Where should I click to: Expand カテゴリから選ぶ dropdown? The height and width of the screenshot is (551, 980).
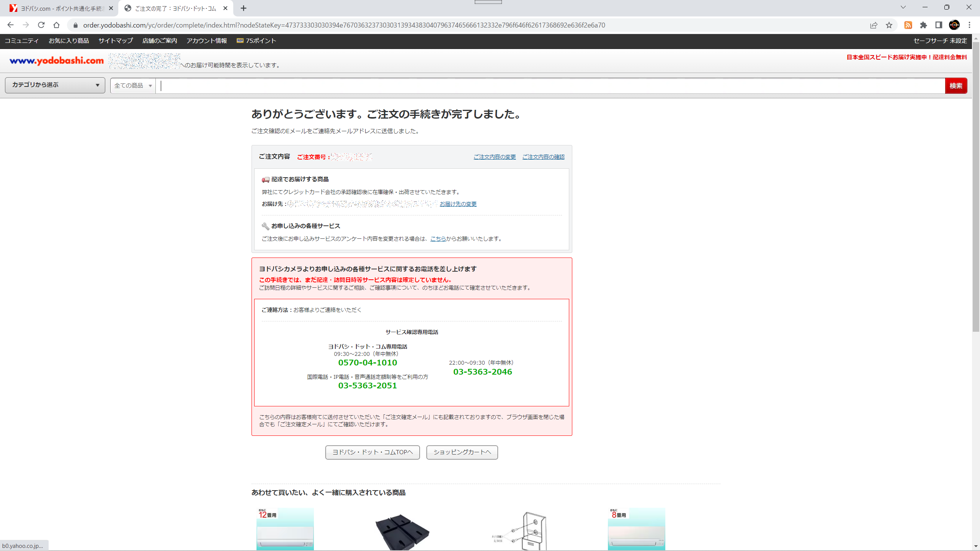click(55, 85)
